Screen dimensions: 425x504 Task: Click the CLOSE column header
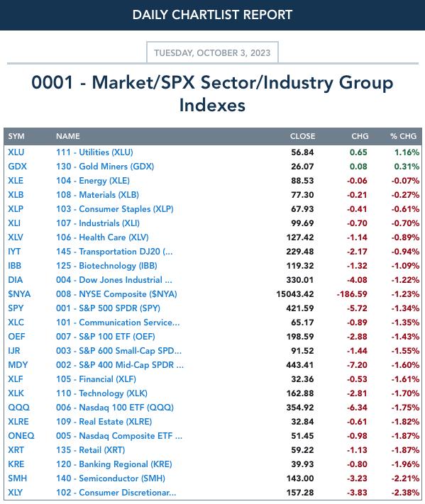[x=302, y=136]
